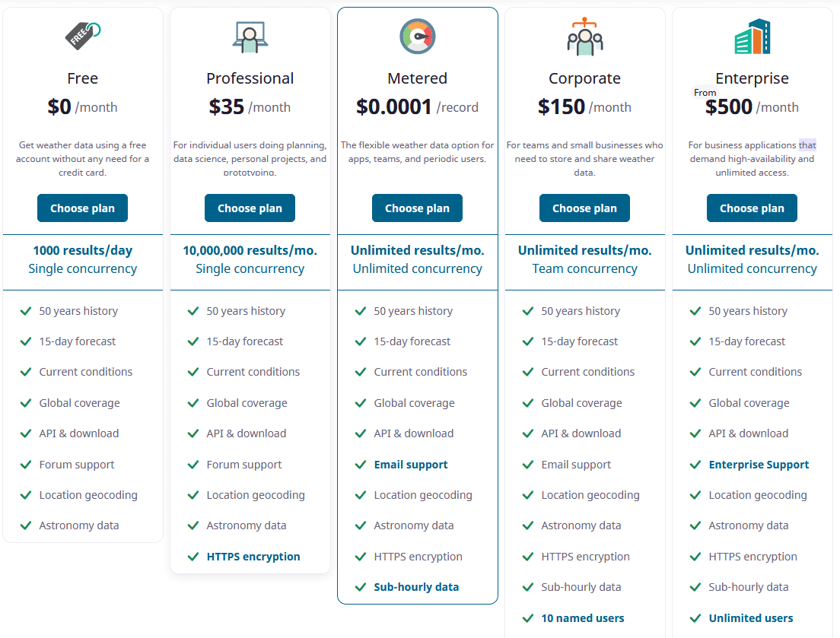Click checkmark beside HTTPS encryption in Professional
840x638 pixels.
tap(192, 557)
